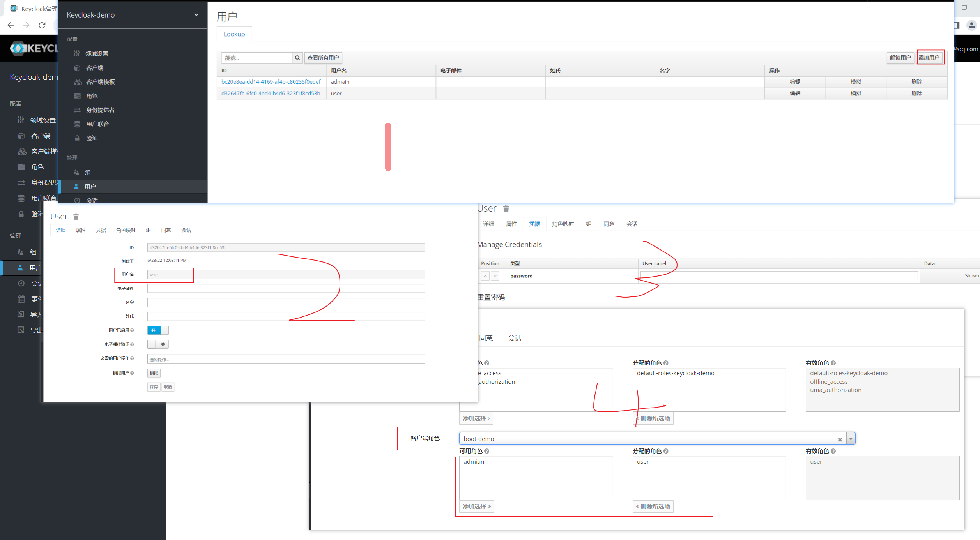Click in the users 搜索 input field
Viewport: 980px width, 540px height.
click(x=256, y=58)
